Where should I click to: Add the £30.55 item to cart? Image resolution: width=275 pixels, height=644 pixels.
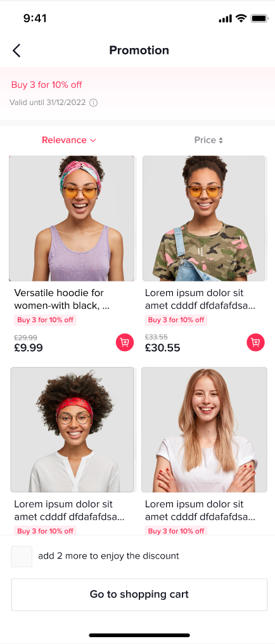255,342
